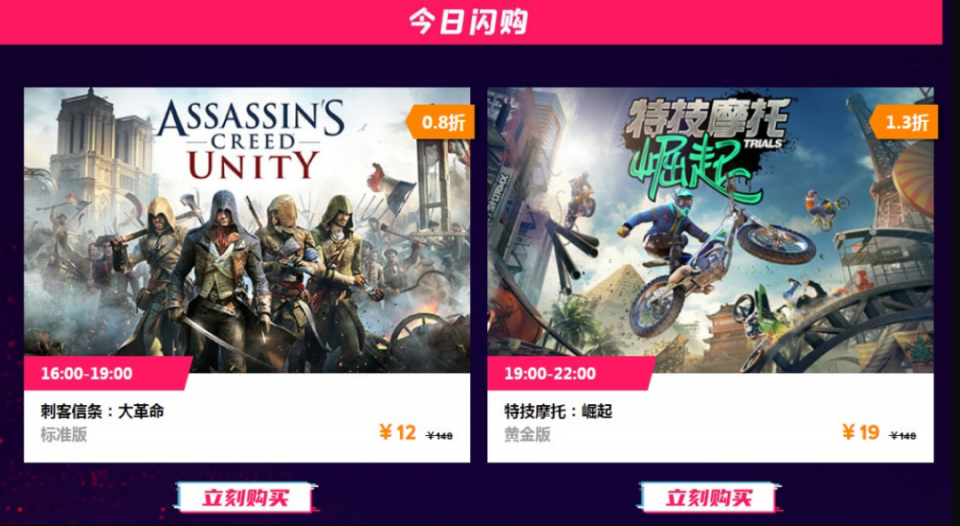This screenshot has width=960, height=526.
Task: Click the struck-through ¥148 price on Unity card
Action: click(x=440, y=436)
